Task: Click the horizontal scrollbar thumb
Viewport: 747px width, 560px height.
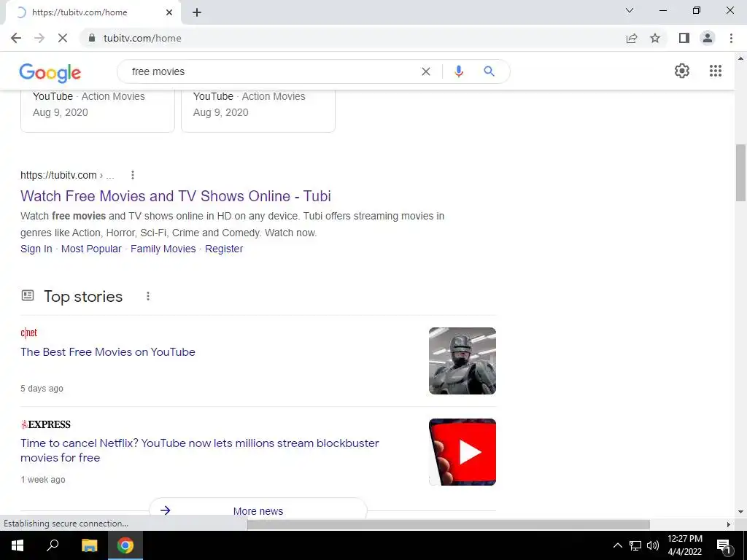Action: pyautogui.click(x=449, y=524)
